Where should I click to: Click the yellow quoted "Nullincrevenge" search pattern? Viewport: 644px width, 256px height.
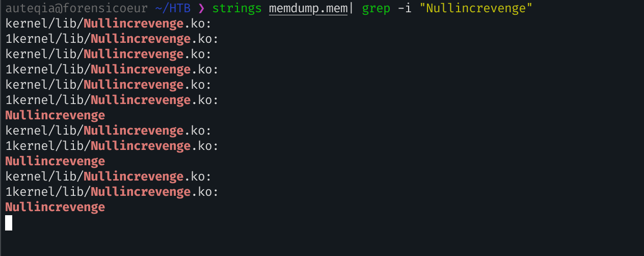[x=476, y=8]
